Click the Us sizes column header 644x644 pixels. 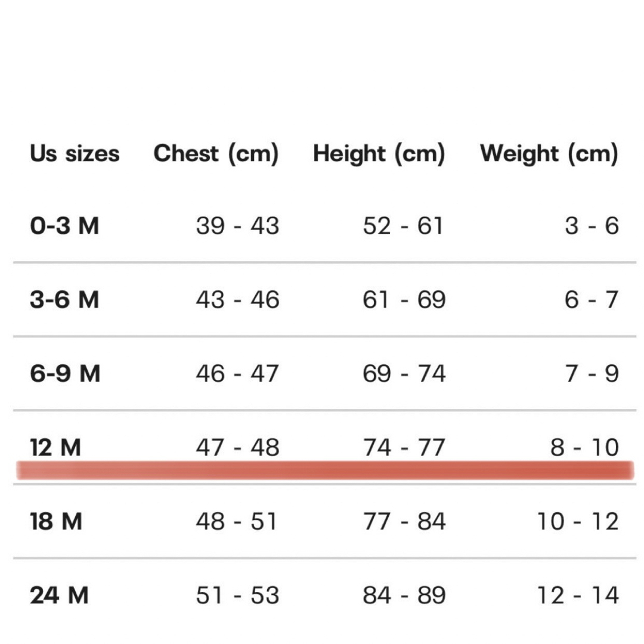point(75,154)
